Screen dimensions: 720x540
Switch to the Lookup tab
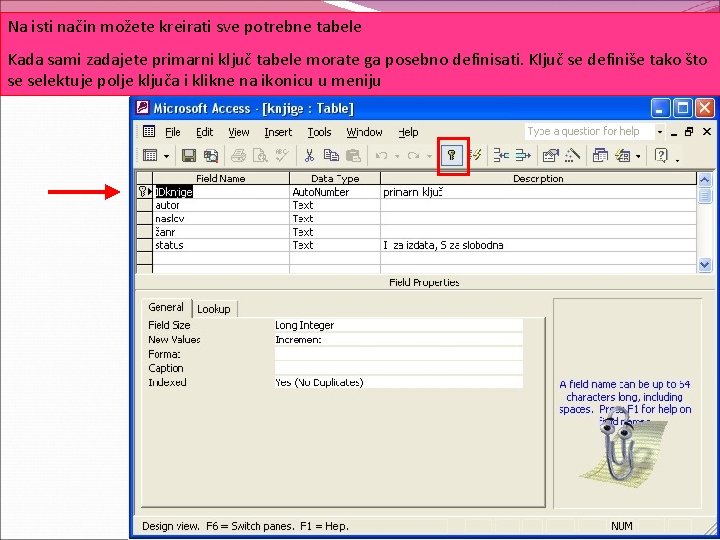point(214,309)
